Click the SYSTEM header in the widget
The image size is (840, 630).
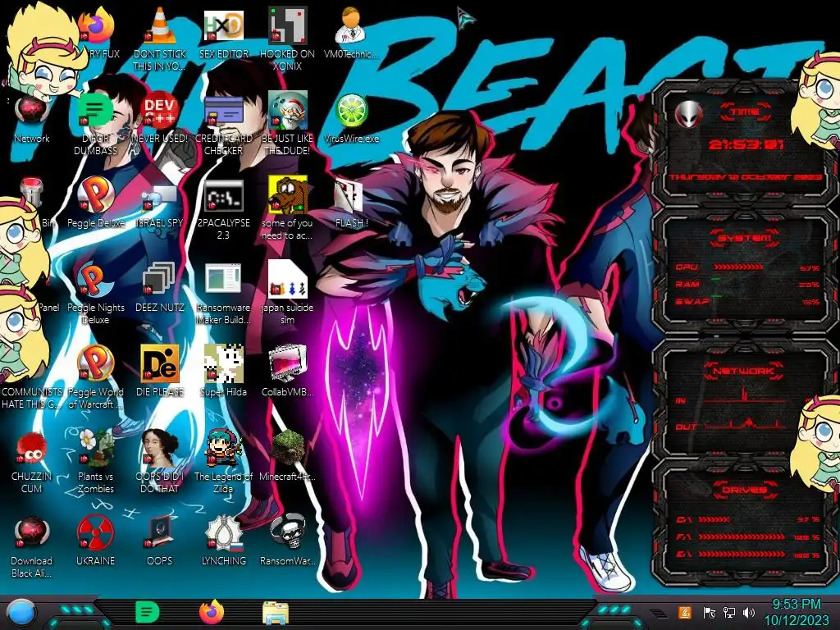pos(745,238)
